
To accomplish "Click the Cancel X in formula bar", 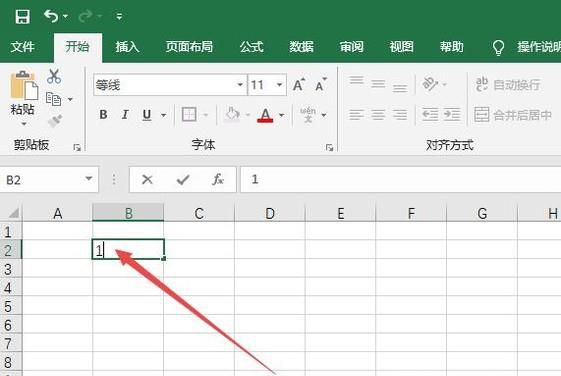I will click(147, 179).
